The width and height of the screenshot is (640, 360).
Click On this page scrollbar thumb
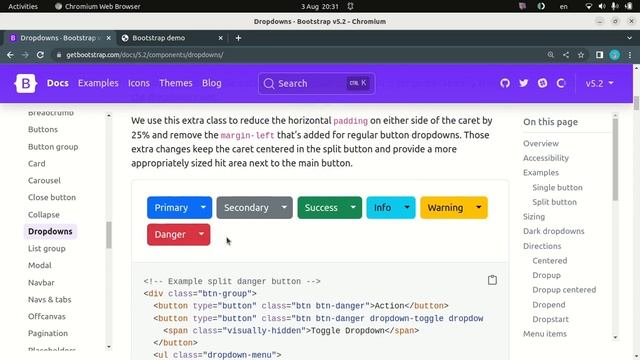click(615, 159)
